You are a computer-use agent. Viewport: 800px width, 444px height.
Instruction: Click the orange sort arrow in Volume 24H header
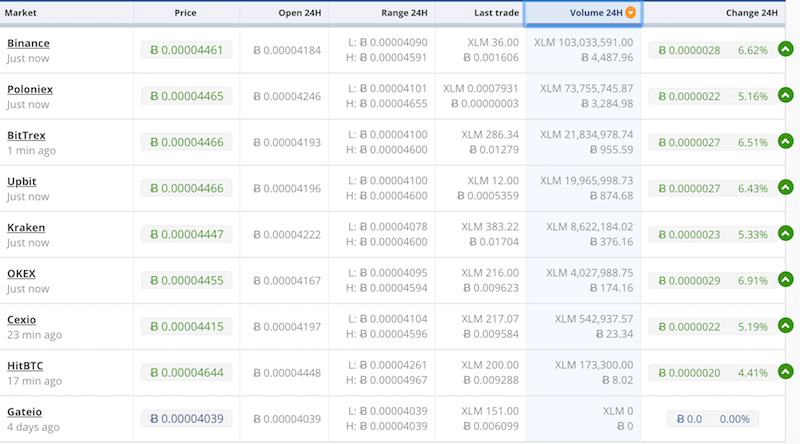pos(631,13)
